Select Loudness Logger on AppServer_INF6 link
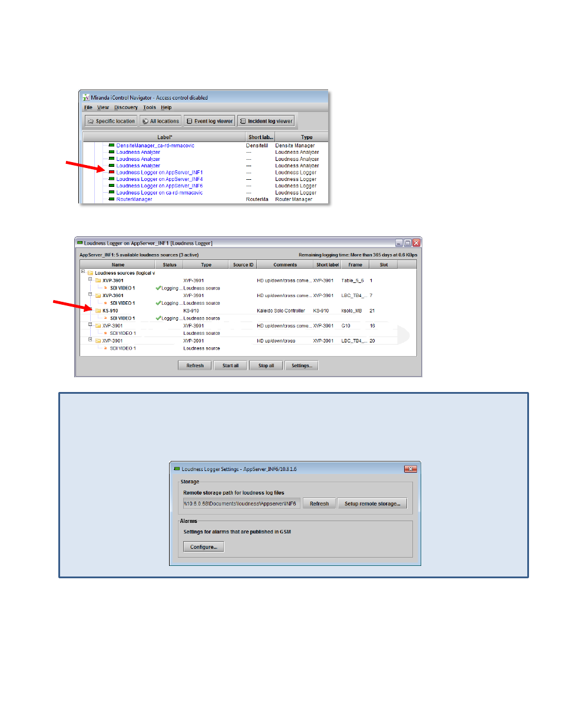 160,186
